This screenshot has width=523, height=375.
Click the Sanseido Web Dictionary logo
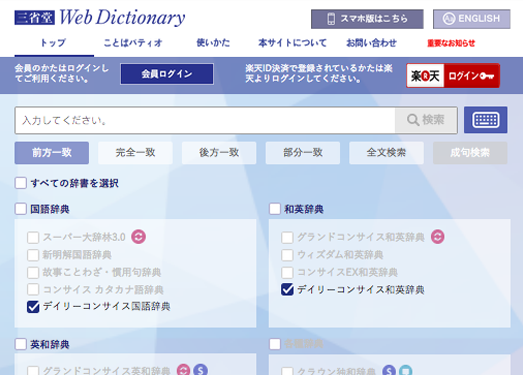(100, 17)
